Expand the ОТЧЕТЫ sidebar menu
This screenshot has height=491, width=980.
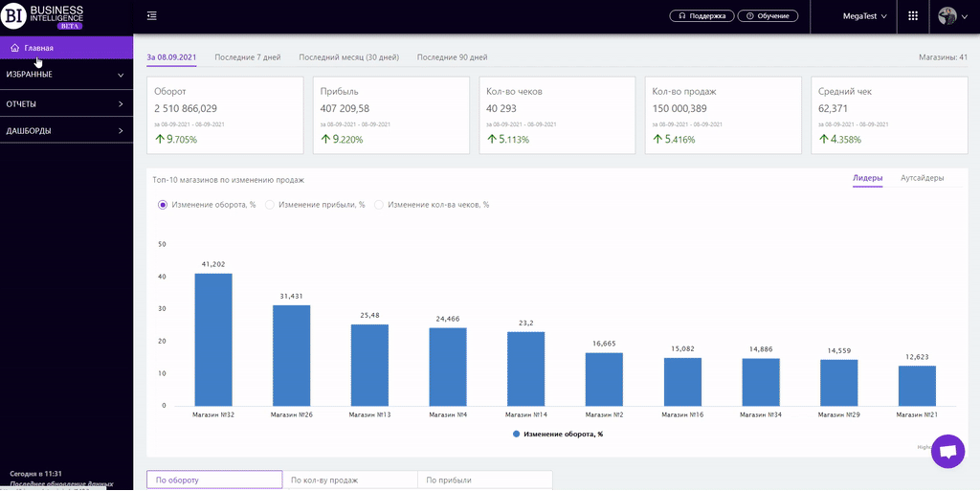pos(66,103)
